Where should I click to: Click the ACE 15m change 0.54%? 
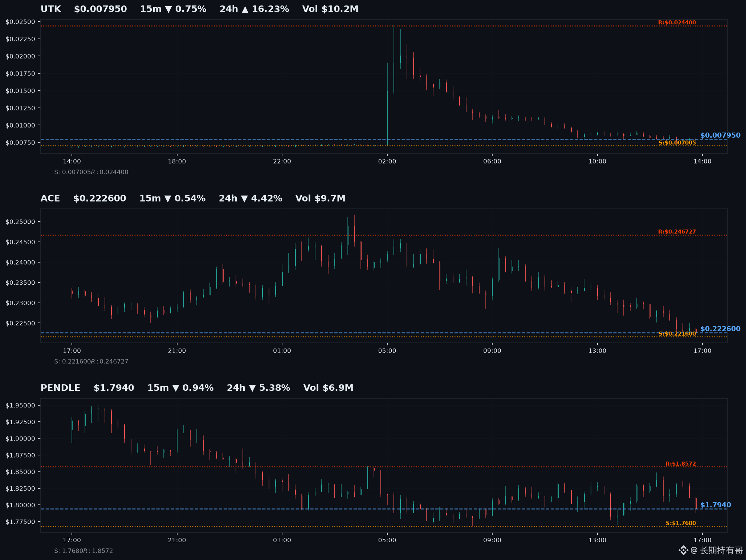coord(172,199)
